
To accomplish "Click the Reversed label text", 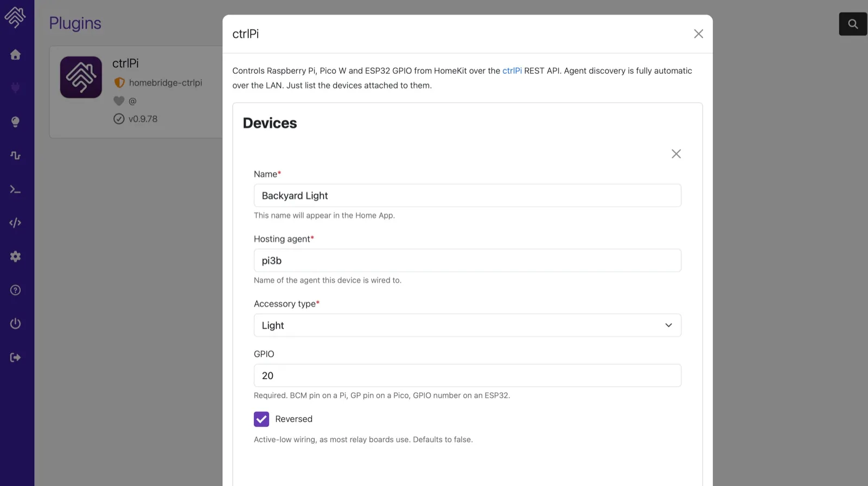I will (x=293, y=419).
